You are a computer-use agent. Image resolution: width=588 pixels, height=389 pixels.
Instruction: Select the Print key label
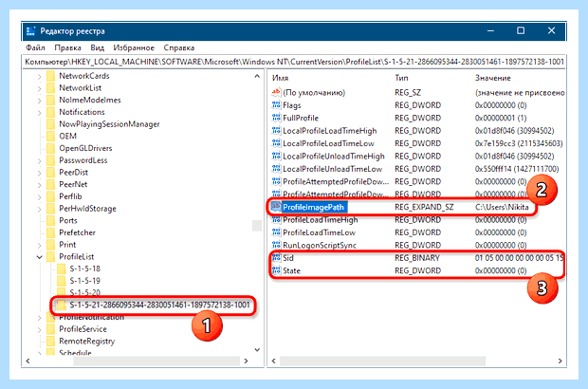click(67, 245)
